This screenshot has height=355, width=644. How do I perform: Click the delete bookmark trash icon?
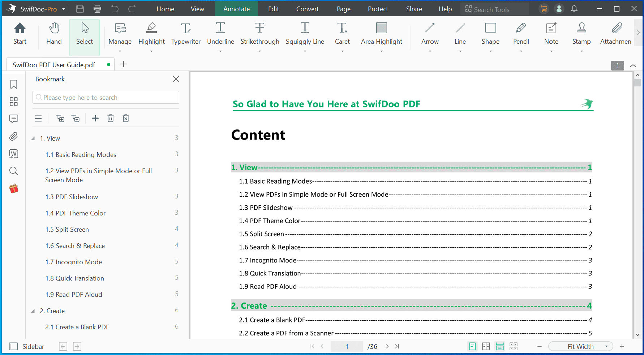click(111, 118)
